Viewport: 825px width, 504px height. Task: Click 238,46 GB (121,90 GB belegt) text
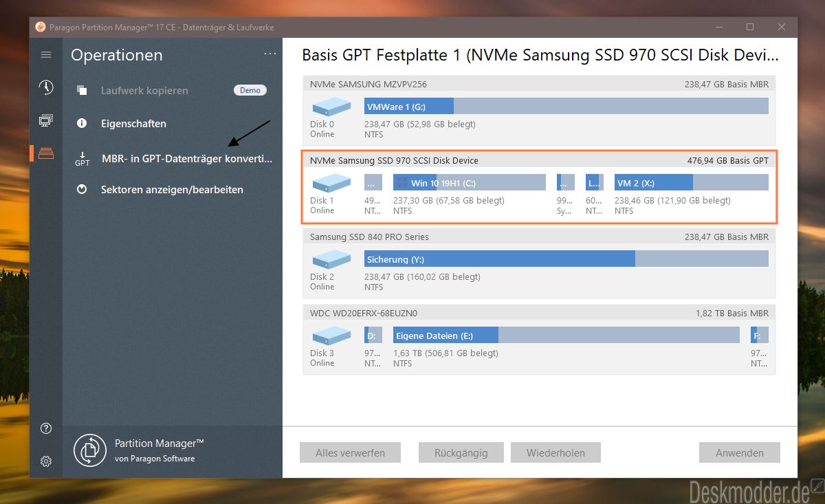click(x=672, y=201)
